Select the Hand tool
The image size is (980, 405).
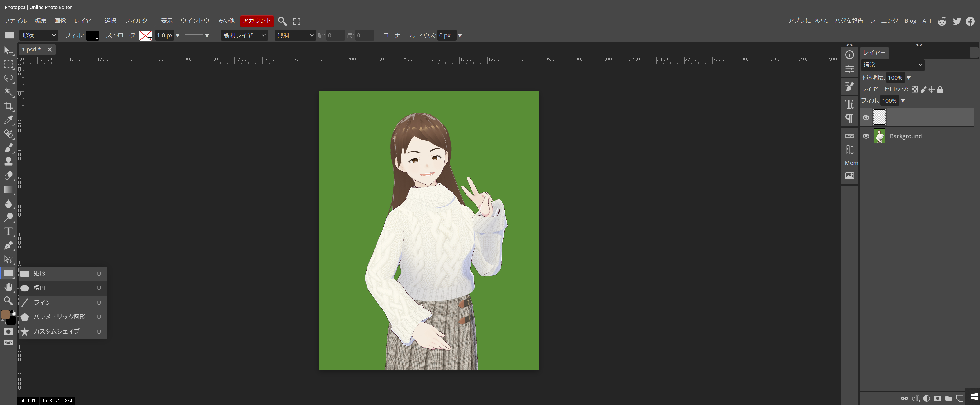[8, 287]
